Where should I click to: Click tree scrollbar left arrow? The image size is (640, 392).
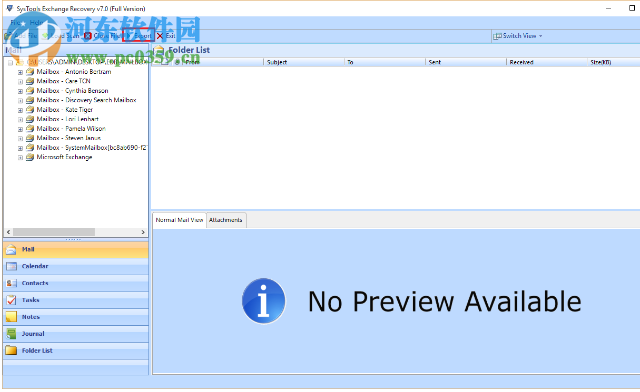(x=8, y=232)
